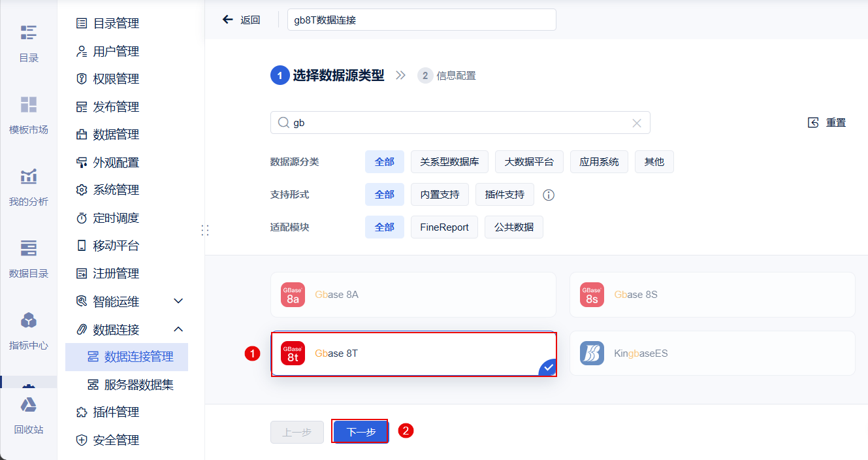Open the 回收站 recycle icon
The image size is (868, 460).
(x=28, y=405)
